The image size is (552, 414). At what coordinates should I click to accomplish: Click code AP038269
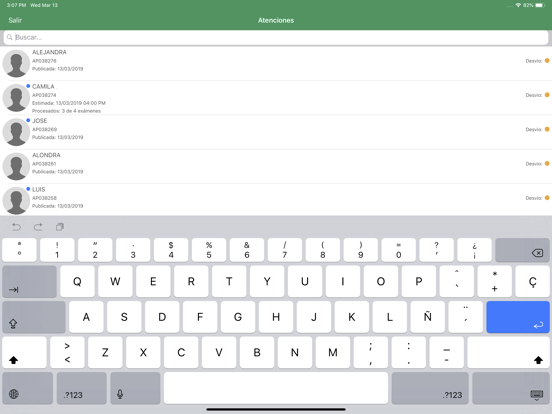click(x=44, y=129)
